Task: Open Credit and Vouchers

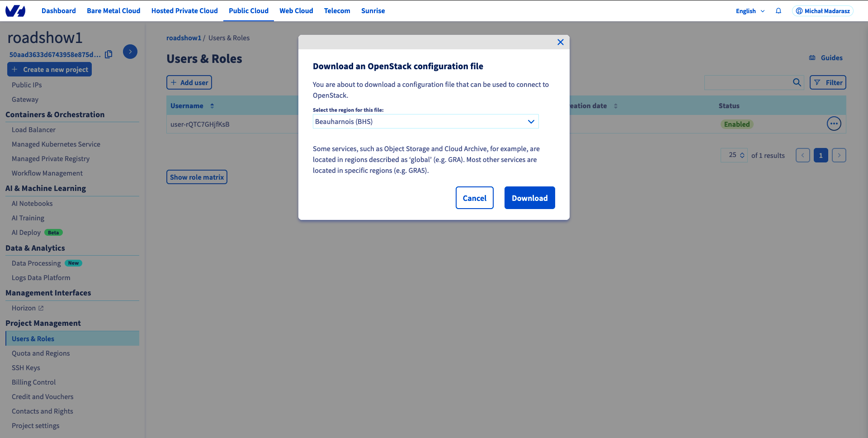Action: pyautogui.click(x=42, y=396)
